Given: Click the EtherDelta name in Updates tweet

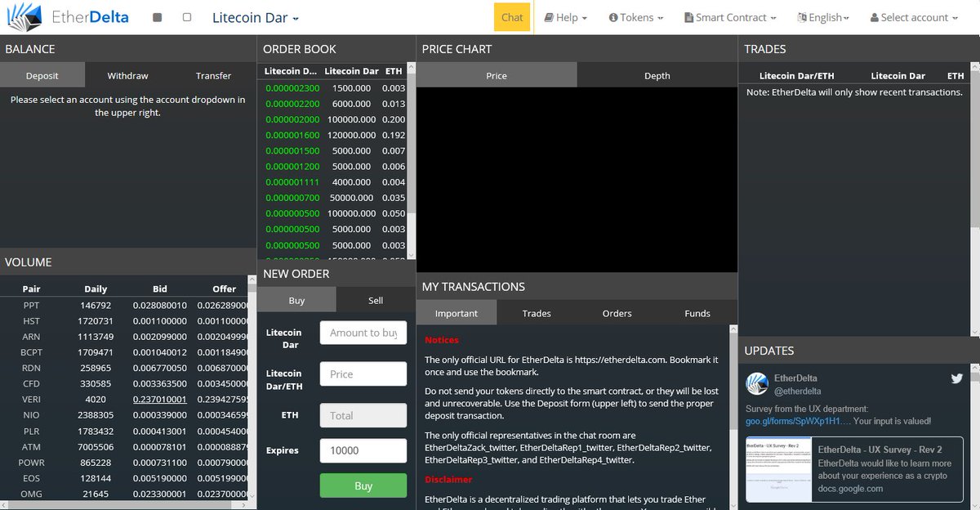Looking at the screenshot, I should (x=795, y=378).
